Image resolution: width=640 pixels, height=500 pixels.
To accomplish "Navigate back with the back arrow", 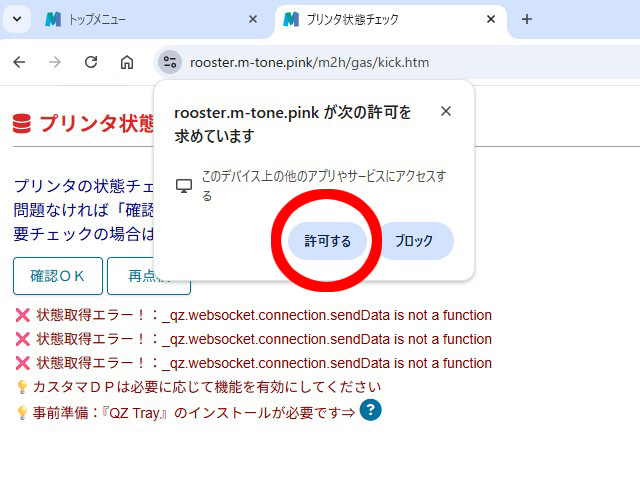I will click(x=19, y=62).
